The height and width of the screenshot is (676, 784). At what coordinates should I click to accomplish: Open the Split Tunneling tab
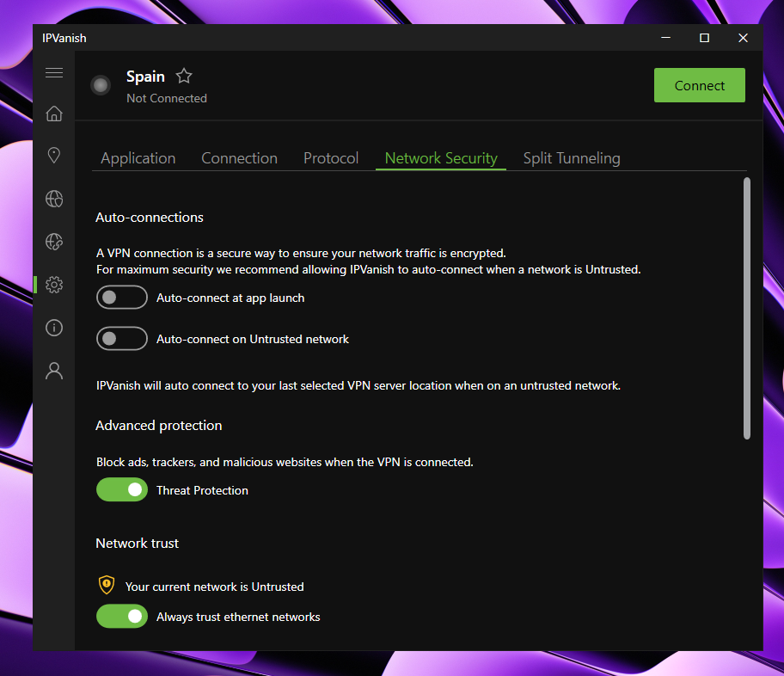(572, 158)
